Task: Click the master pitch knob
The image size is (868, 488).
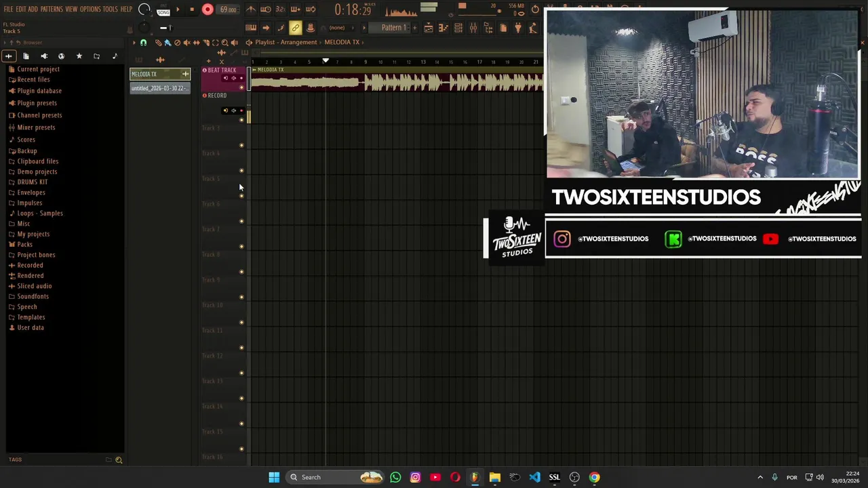Action: [x=144, y=28]
